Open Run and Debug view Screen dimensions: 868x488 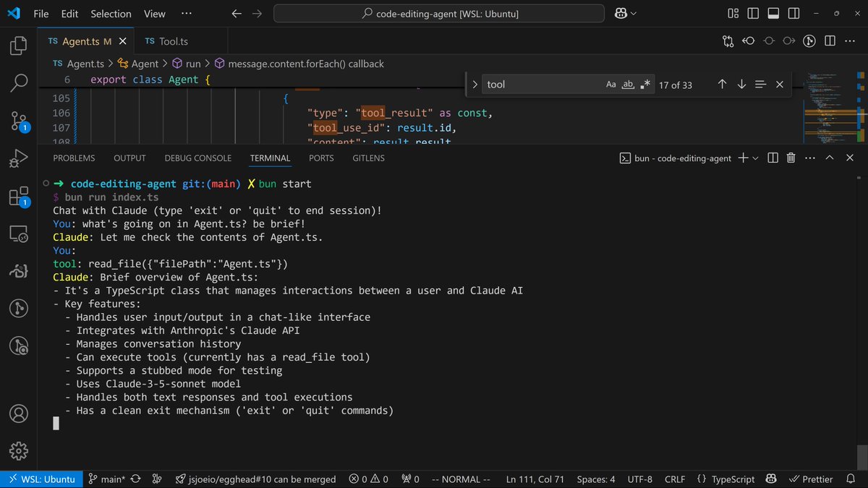(19, 158)
